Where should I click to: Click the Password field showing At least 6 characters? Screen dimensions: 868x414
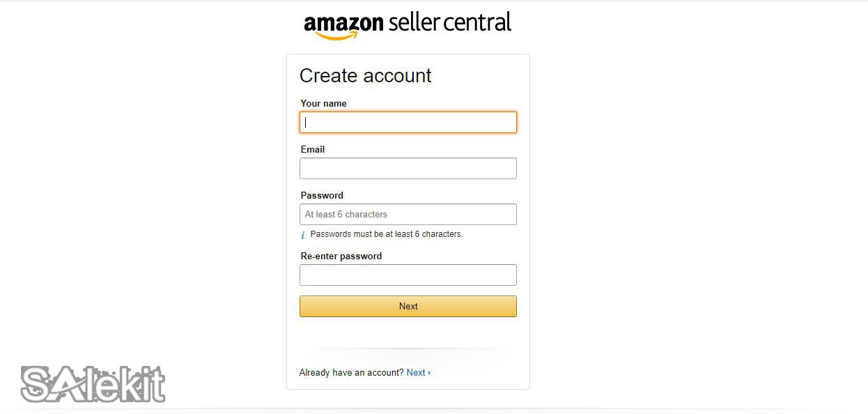coord(408,214)
